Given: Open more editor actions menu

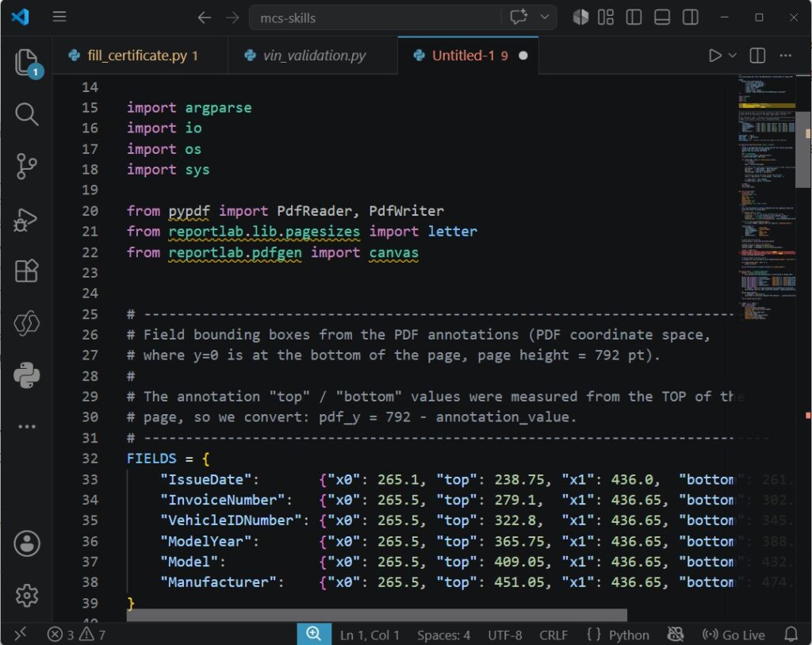Looking at the screenshot, I should click(x=785, y=56).
